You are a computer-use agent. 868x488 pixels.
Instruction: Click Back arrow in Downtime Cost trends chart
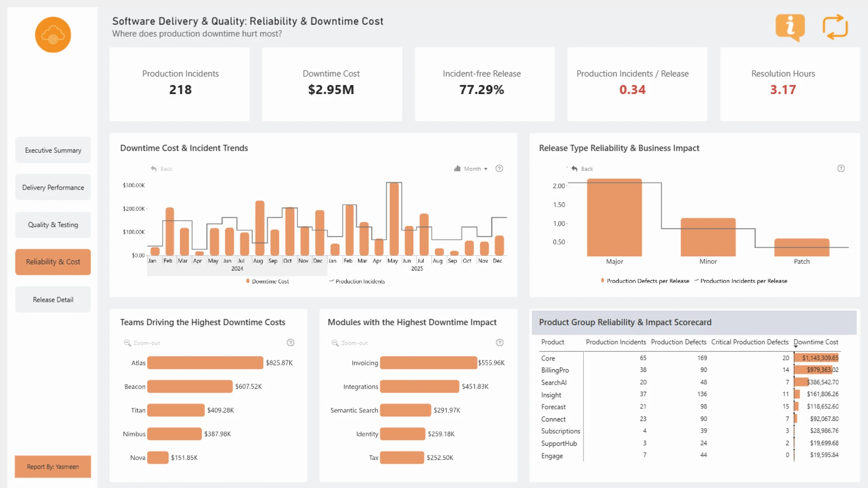point(161,169)
